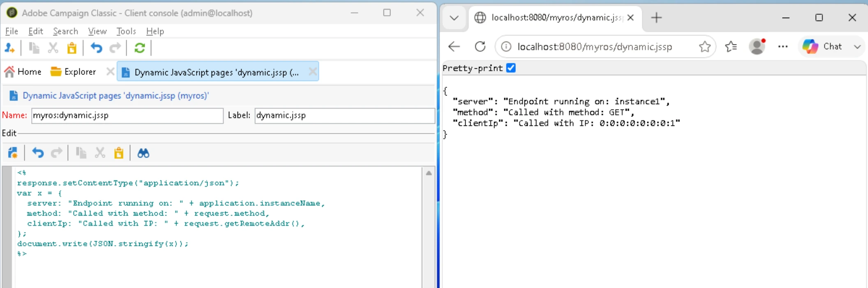Open the Edit menu
The width and height of the screenshot is (868, 288).
pos(36,31)
